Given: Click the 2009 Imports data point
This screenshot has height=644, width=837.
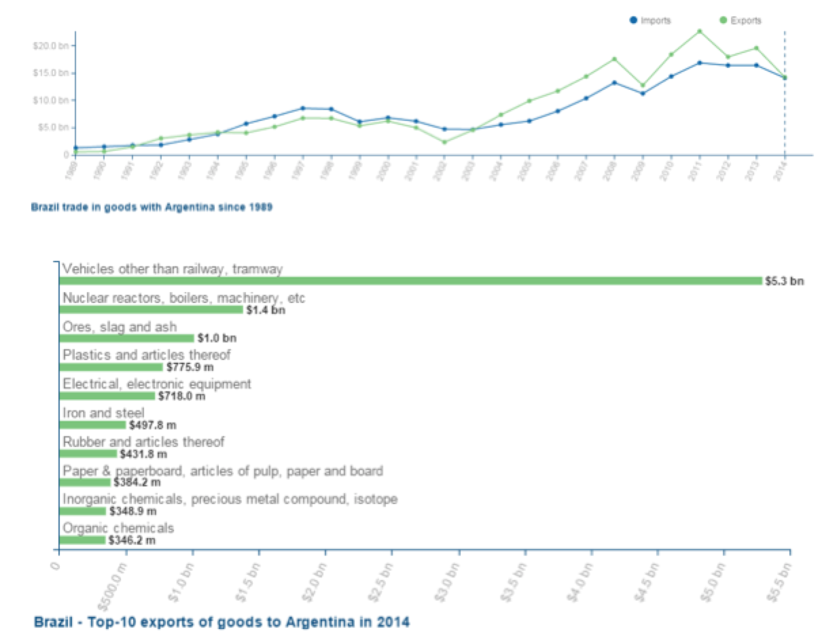Looking at the screenshot, I should [643, 93].
